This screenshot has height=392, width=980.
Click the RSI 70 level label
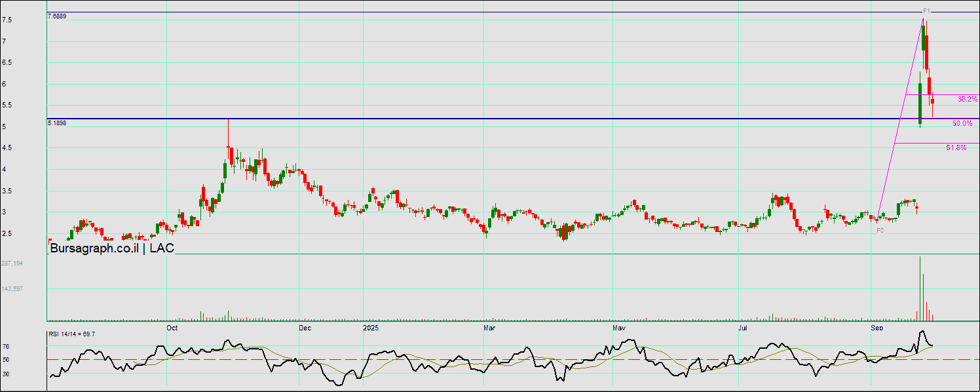(x=5, y=346)
